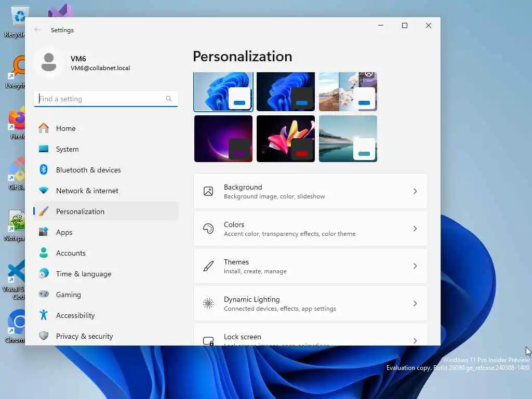The width and height of the screenshot is (532, 399).
Task: Click the Personalization paintbrush icon
Action: (x=44, y=211)
